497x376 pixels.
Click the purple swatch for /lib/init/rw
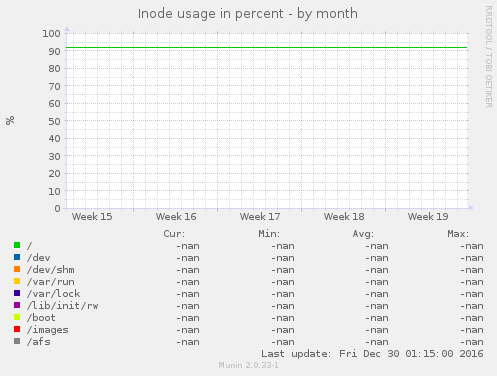click(x=17, y=305)
